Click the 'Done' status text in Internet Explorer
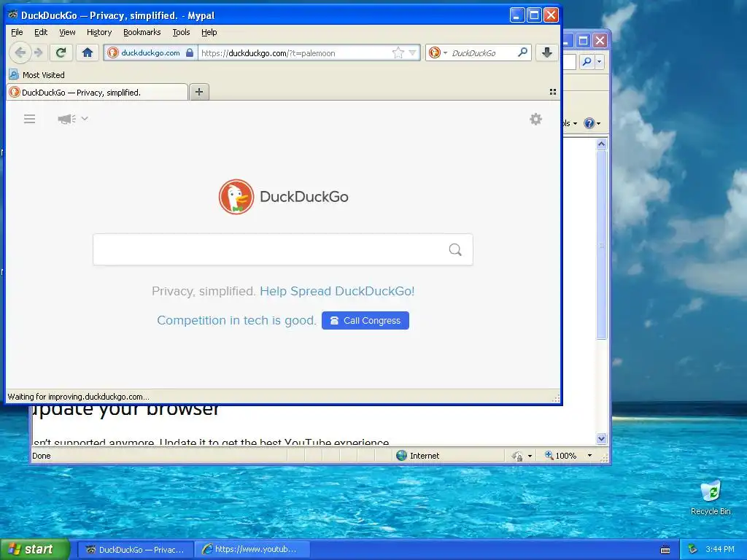Image resolution: width=747 pixels, height=560 pixels. (42, 456)
